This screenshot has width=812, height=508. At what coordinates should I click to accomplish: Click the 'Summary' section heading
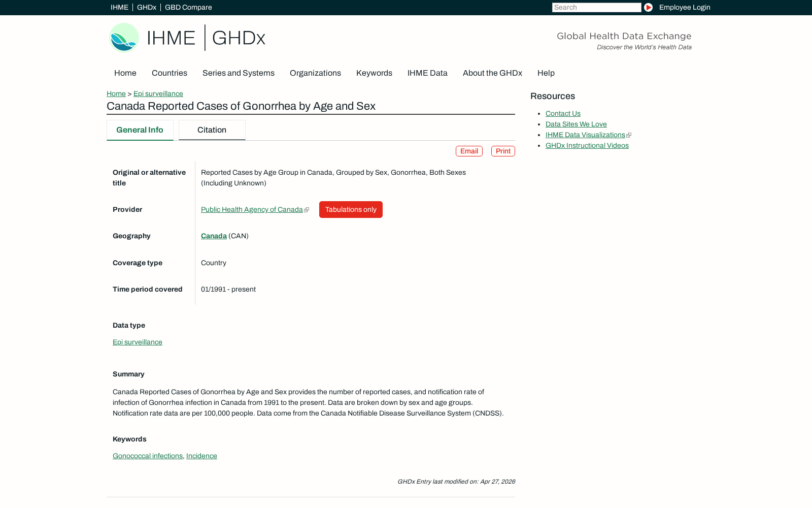128,374
